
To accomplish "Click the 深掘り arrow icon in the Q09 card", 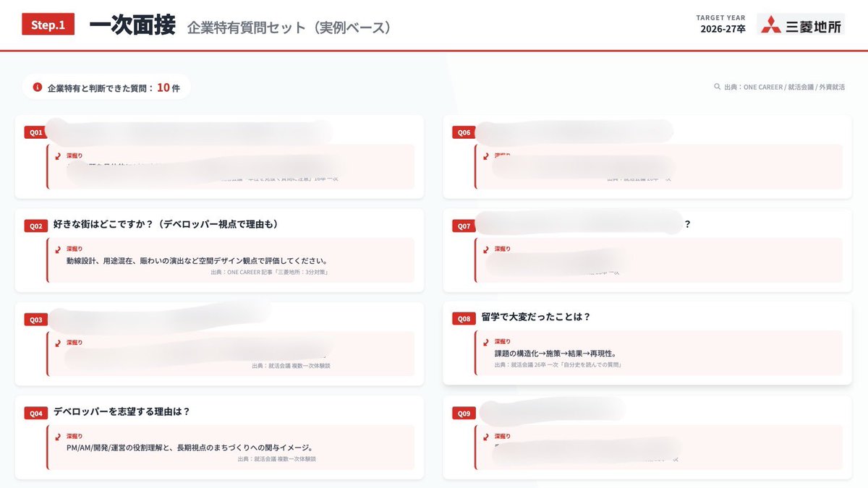I will click(486, 437).
